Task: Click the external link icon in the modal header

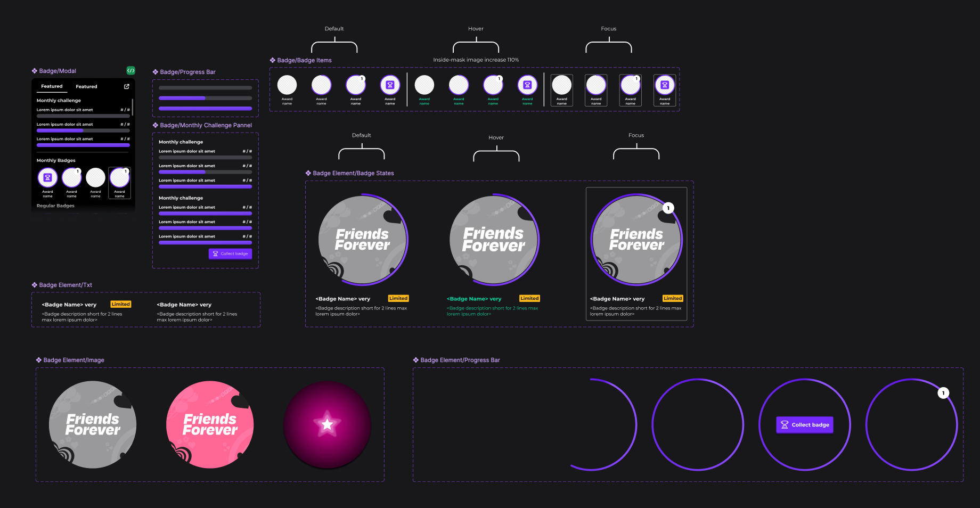Action: point(127,86)
